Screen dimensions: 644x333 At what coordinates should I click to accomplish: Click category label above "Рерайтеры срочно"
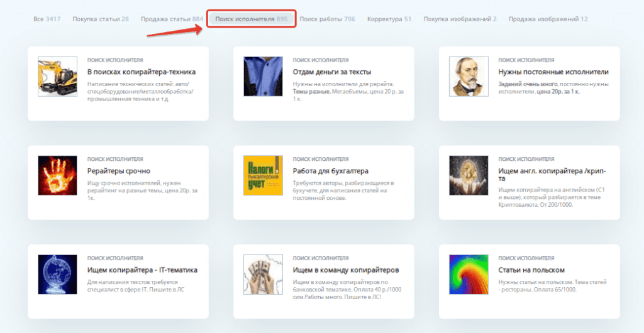tap(115, 159)
